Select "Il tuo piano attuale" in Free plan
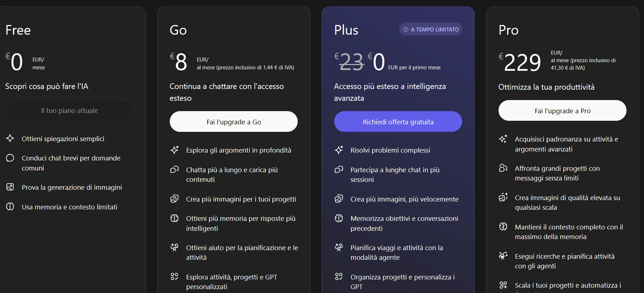Screen dimensions: 644x293 [x=69, y=110]
